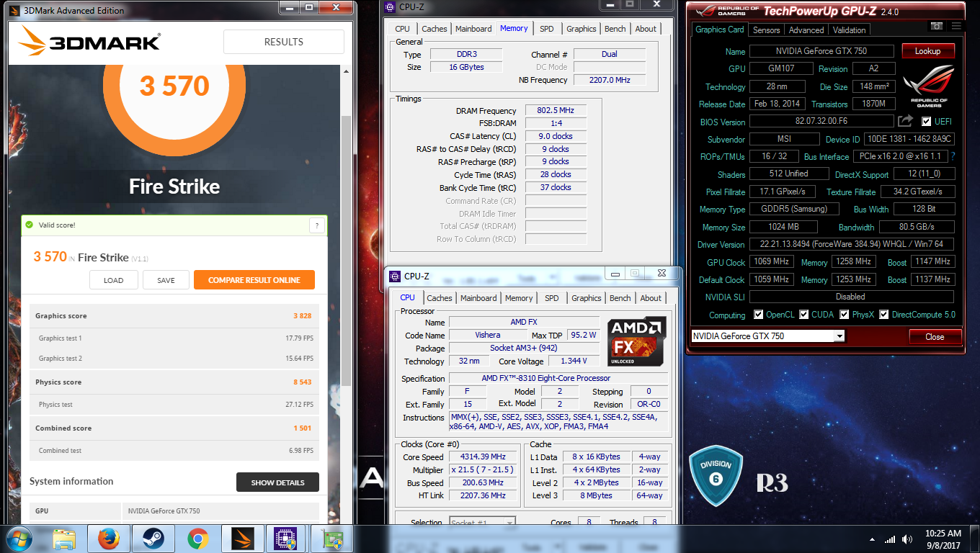Toggle the CUDA checkbox
Image resolution: width=980 pixels, height=553 pixels.
point(804,315)
